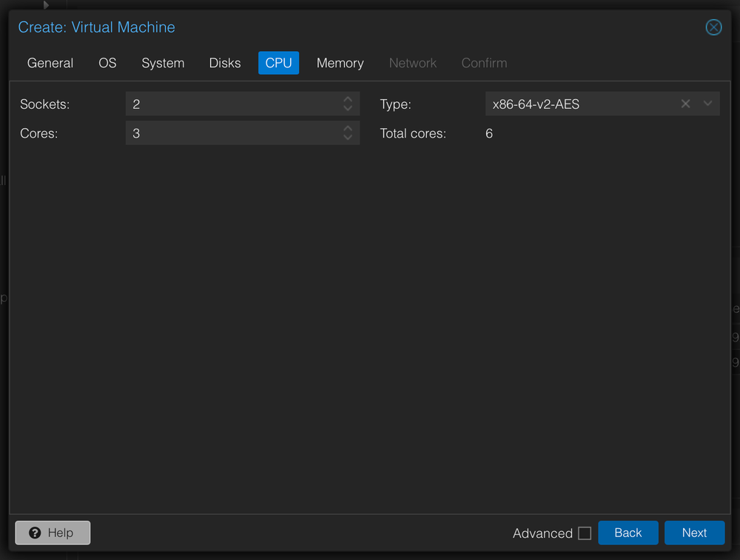Open the System tab
The image size is (740, 560).
tap(163, 63)
